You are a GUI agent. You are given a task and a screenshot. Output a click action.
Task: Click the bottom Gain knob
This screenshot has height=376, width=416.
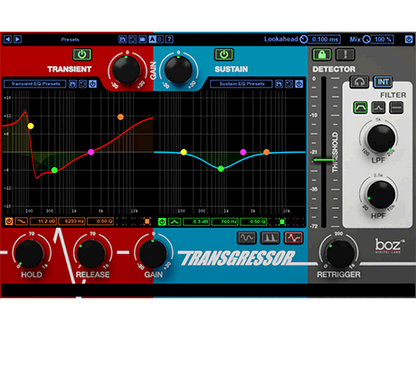tap(153, 254)
